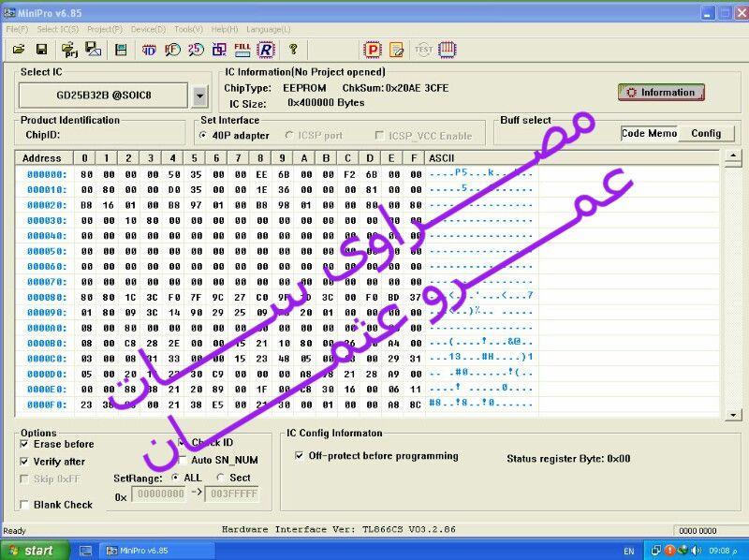Select address row '000080:'
Viewport: 749px width, 560px height.
point(46,297)
